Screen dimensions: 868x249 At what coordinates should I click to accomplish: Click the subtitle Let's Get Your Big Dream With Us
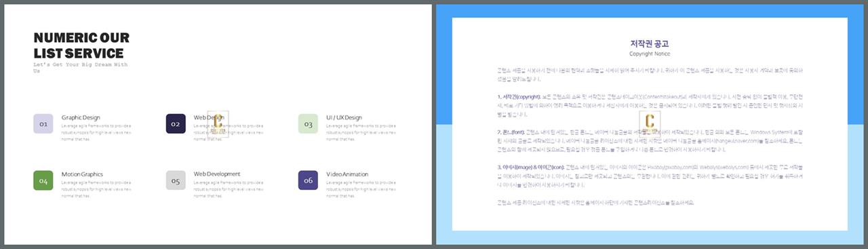pos(80,67)
